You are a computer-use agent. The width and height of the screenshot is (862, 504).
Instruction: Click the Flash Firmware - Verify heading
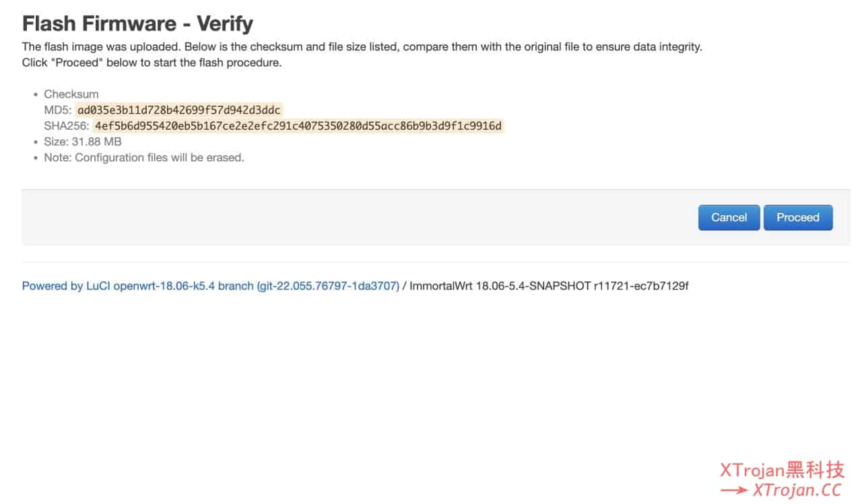137,24
